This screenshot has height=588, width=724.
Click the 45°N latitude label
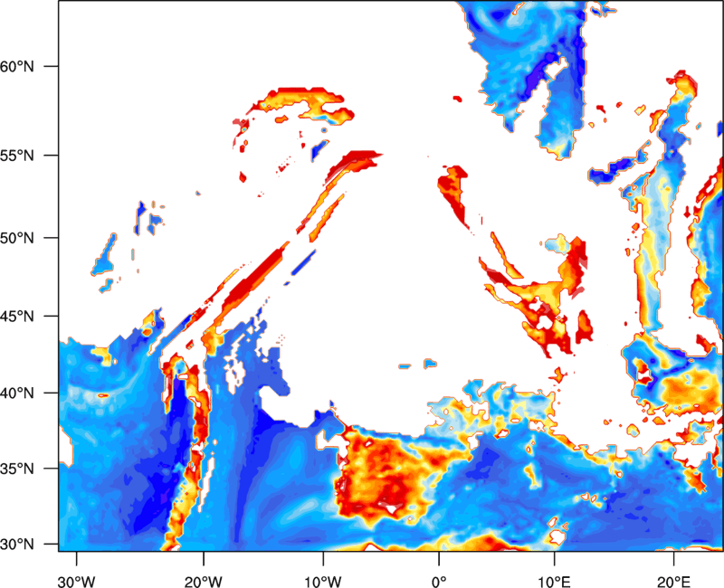point(17,317)
